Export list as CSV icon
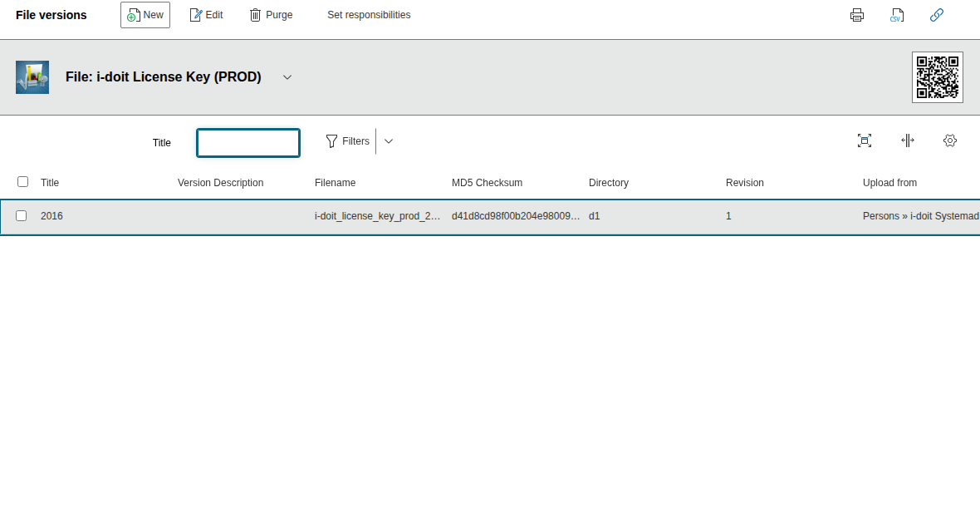This screenshot has width=980, height=532. pos(897,15)
